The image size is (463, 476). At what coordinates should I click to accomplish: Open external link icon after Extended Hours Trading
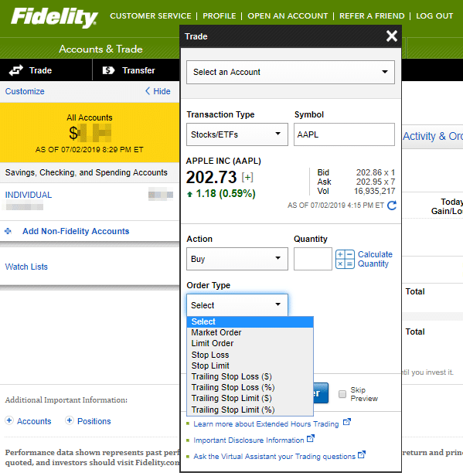[347, 422]
